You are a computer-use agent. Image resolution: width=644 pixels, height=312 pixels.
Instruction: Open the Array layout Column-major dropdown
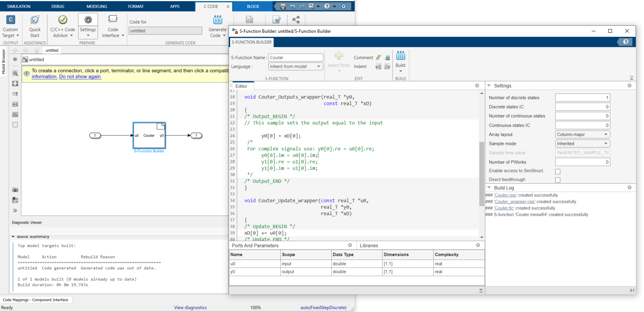click(583, 135)
